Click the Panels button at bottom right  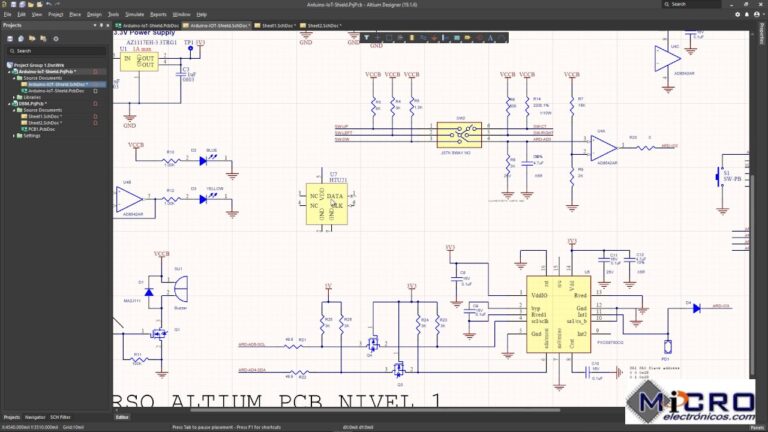tap(757, 428)
